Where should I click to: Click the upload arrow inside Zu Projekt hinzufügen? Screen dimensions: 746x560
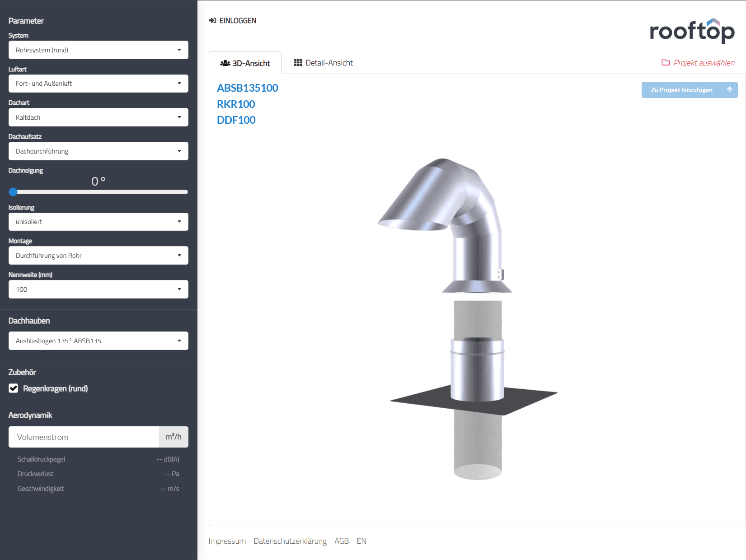click(x=729, y=90)
